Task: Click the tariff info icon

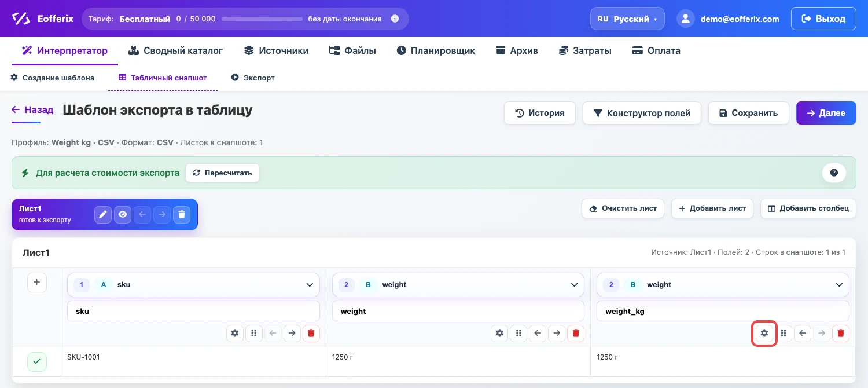Action: pyautogui.click(x=395, y=19)
